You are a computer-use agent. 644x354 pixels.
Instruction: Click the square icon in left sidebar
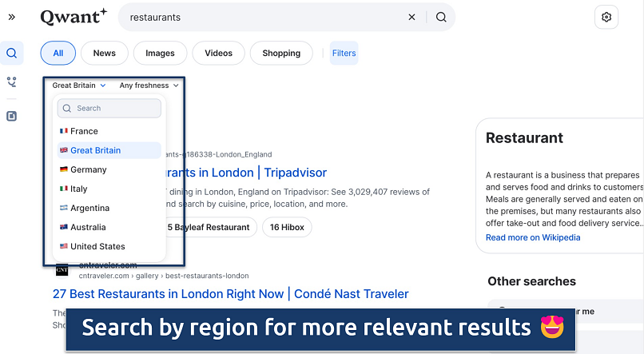[12, 116]
